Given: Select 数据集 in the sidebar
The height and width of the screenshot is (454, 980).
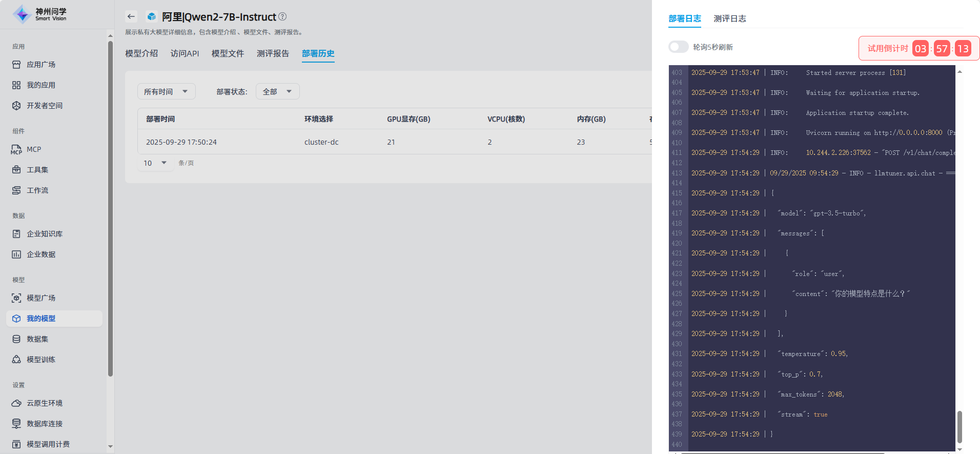Looking at the screenshot, I should 37,339.
